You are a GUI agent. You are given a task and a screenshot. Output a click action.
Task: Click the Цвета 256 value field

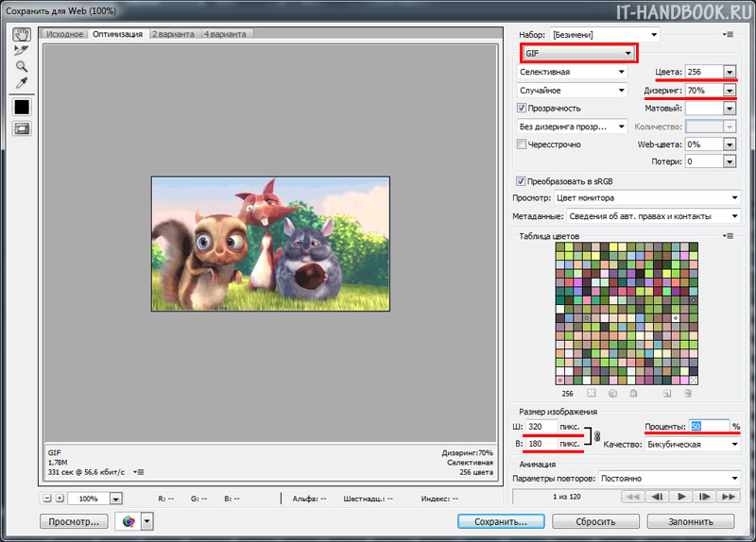pyautogui.click(x=704, y=72)
